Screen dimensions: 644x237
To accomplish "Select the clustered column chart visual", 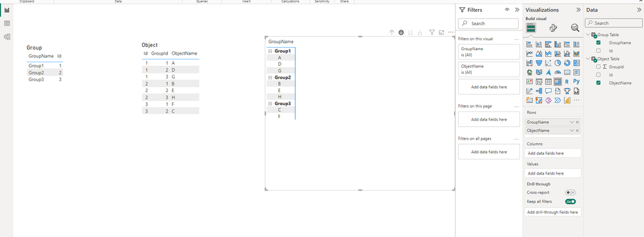I will (558, 44).
